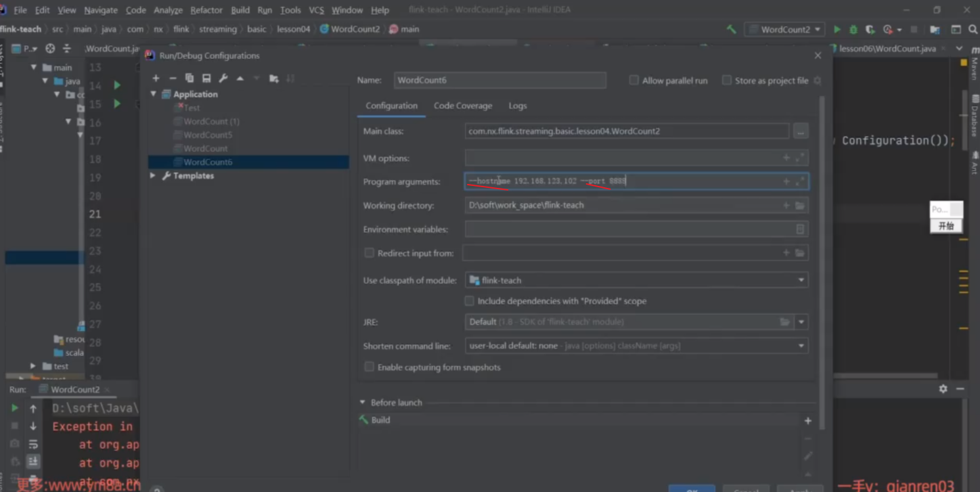Click the Remove Configuration minus icon
Viewport: 980px width, 492px height.
(173, 78)
